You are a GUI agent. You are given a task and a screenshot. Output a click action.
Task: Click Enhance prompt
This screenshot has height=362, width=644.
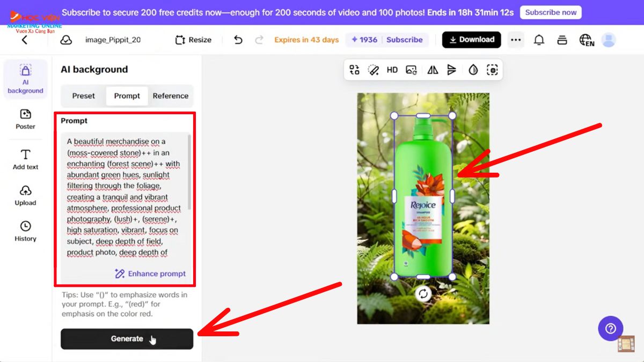(x=151, y=274)
